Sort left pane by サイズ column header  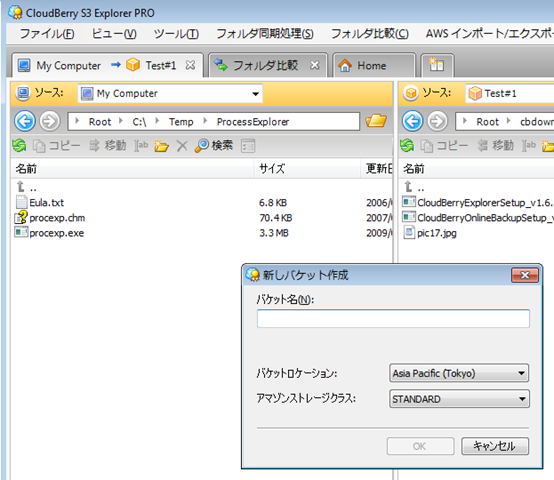pos(307,168)
